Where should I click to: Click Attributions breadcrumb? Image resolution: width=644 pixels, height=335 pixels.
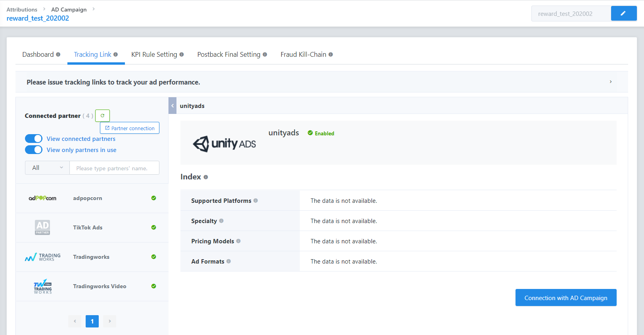coord(22,10)
